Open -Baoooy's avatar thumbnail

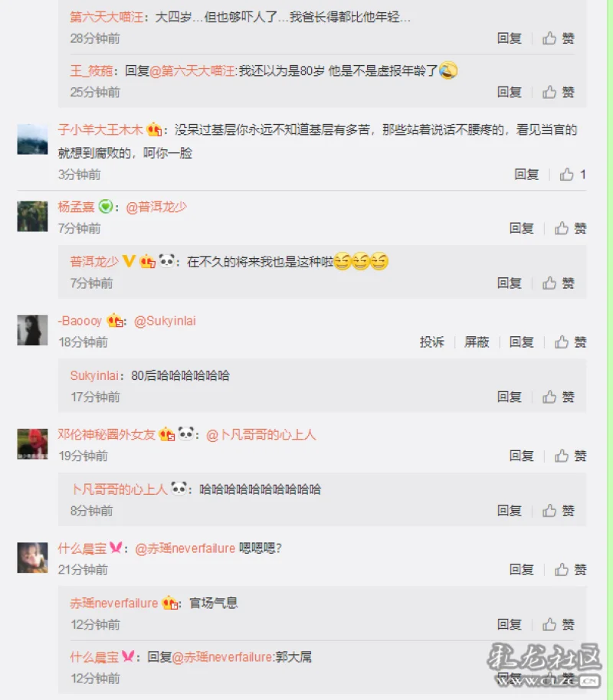point(32,330)
